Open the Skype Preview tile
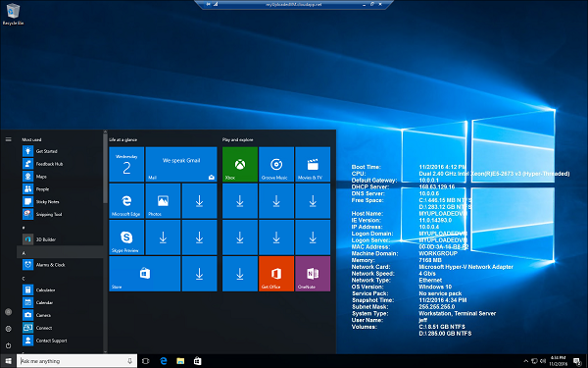The width and height of the screenshot is (588, 368). [126, 237]
